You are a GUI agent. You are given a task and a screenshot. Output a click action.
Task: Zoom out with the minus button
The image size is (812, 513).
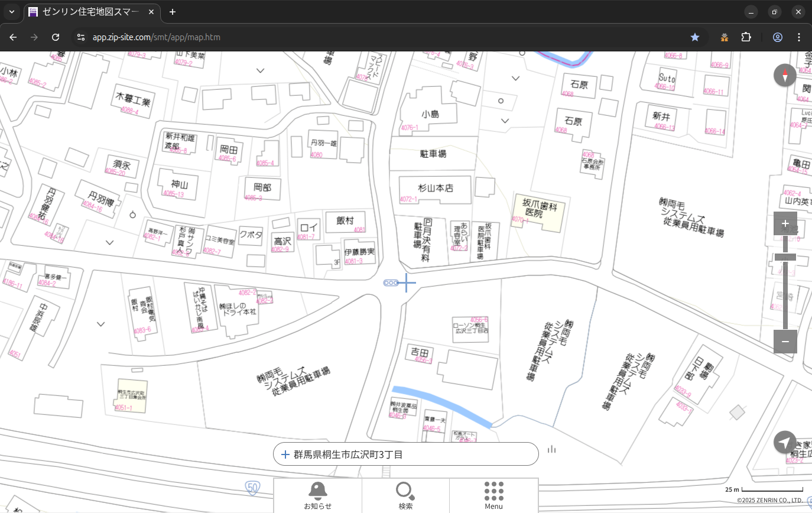pyautogui.click(x=785, y=342)
